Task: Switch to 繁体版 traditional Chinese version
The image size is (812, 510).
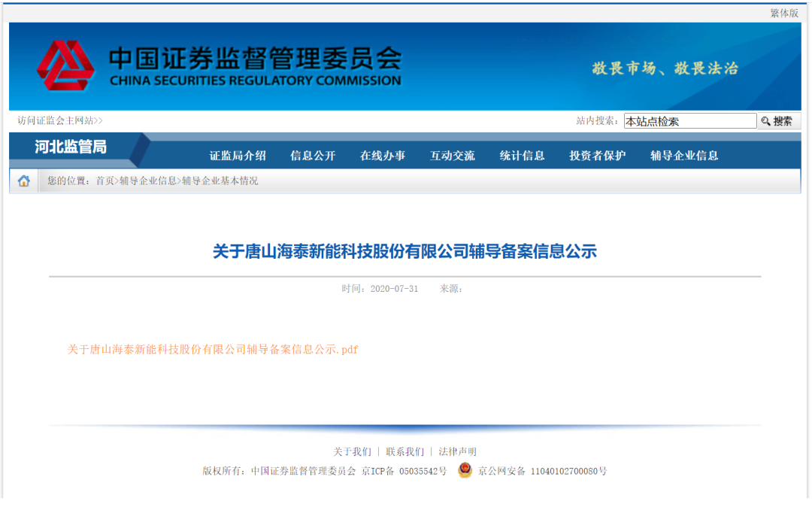Action: 784,14
